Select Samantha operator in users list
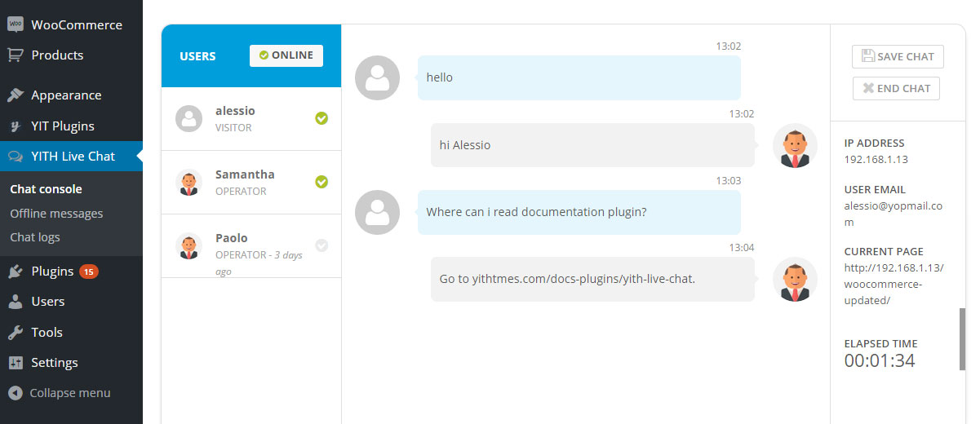 tap(245, 182)
